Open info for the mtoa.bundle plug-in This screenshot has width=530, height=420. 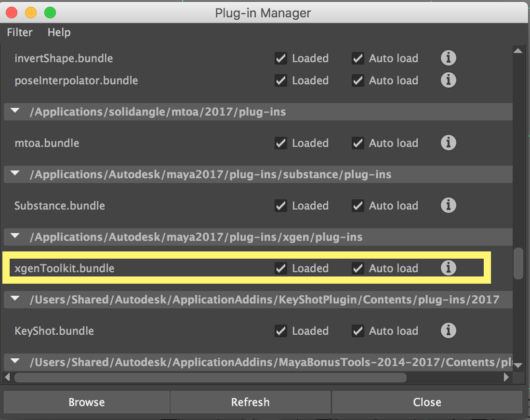coord(448,143)
